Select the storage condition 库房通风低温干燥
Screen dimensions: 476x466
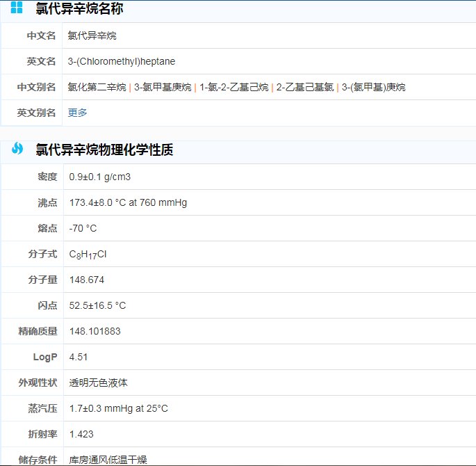(108, 460)
